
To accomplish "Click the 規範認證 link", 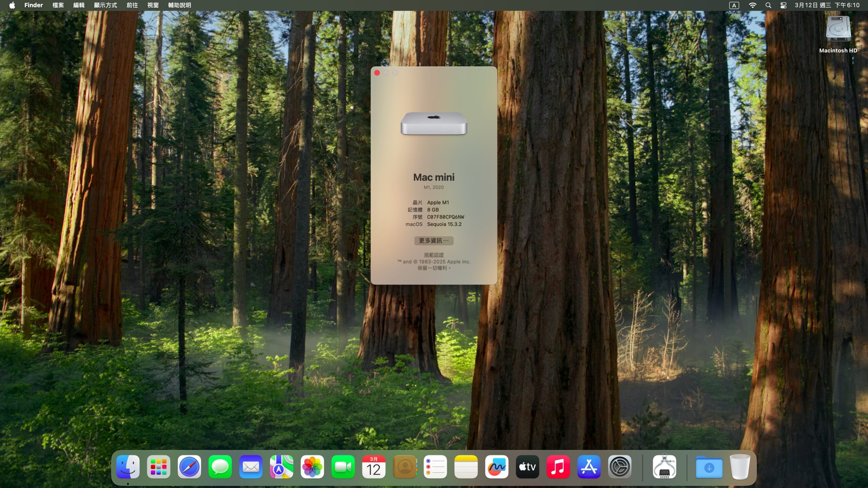I will pyautogui.click(x=434, y=255).
